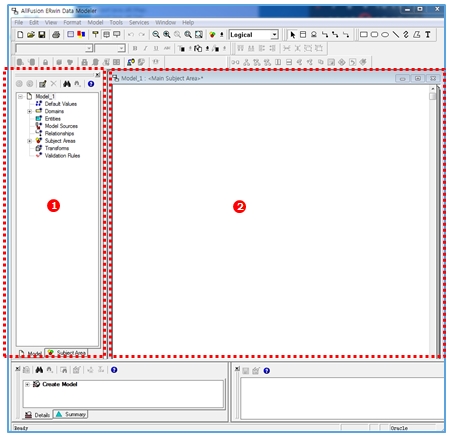Switch to the Model tab in explorer
The width and height of the screenshot is (453, 438).
(x=30, y=353)
